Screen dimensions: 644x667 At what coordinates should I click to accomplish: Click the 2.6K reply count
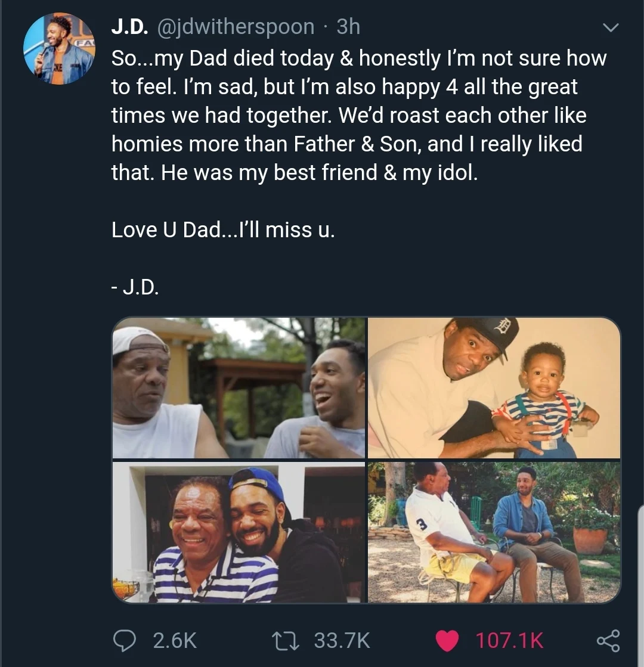click(x=175, y=641)
